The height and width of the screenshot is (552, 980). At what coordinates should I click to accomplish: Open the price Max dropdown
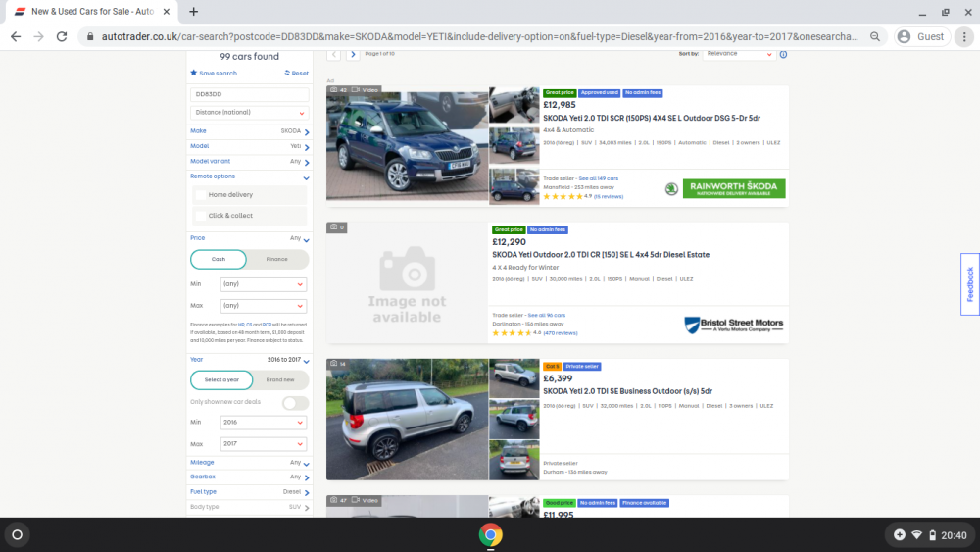point(263,306)
